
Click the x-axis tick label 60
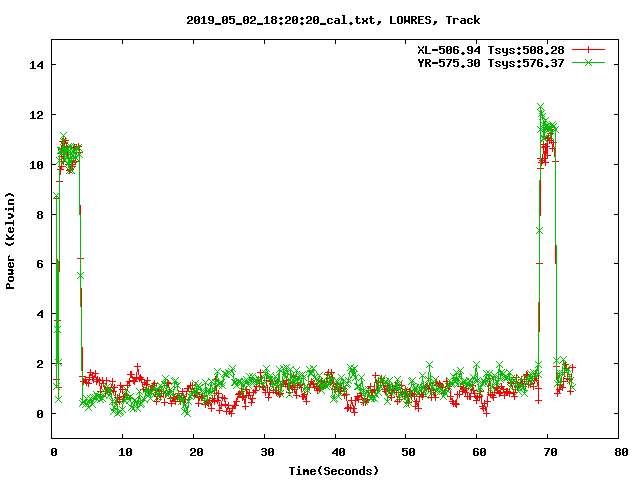tap(479, 452)
